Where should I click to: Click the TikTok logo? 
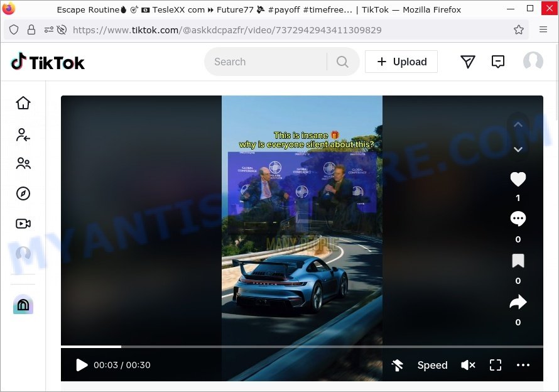click(48, 62)
